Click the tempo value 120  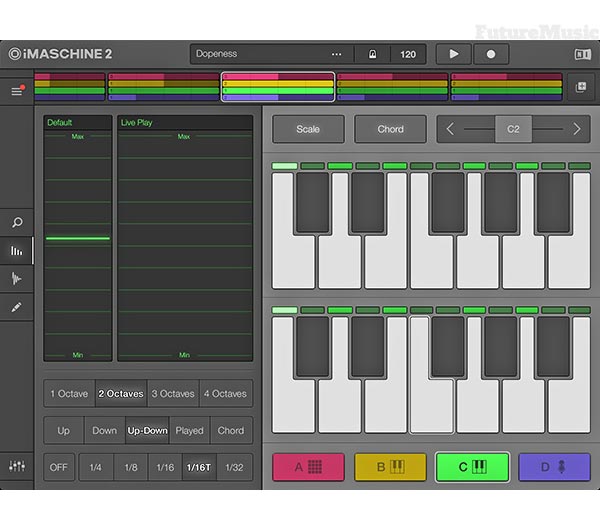click(408, 54)
